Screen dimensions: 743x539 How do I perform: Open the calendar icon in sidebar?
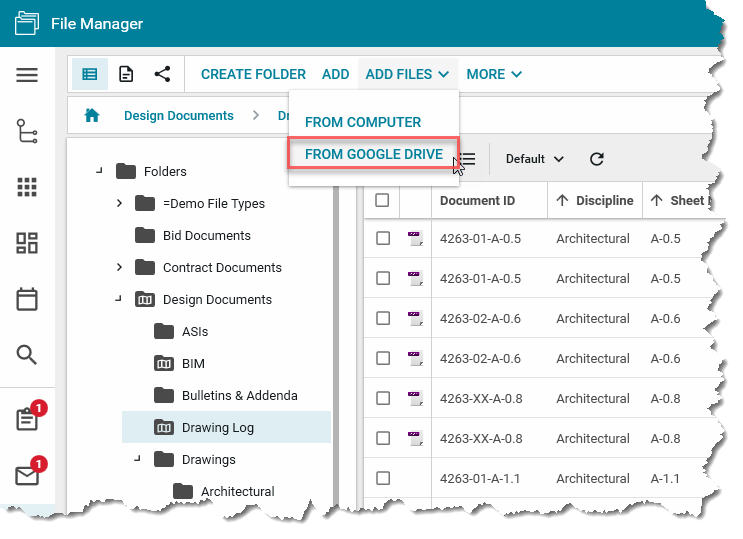(27, 299)
